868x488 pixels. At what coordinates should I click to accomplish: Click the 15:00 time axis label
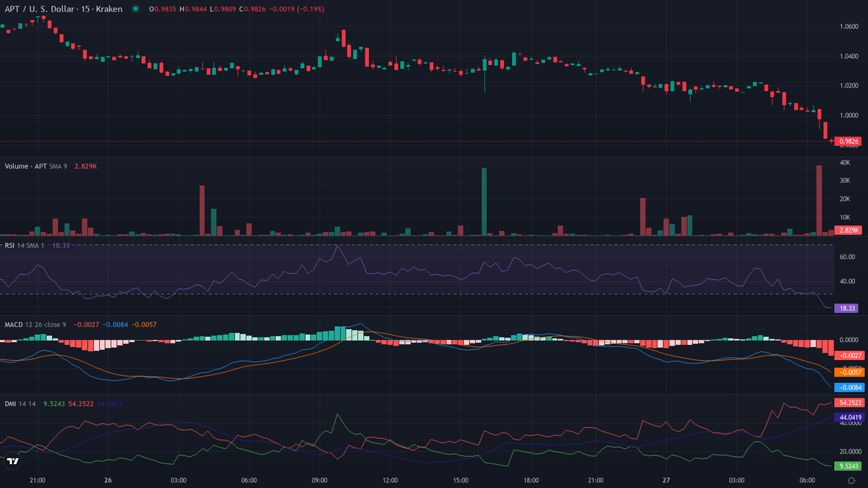[x=460, y=480]
